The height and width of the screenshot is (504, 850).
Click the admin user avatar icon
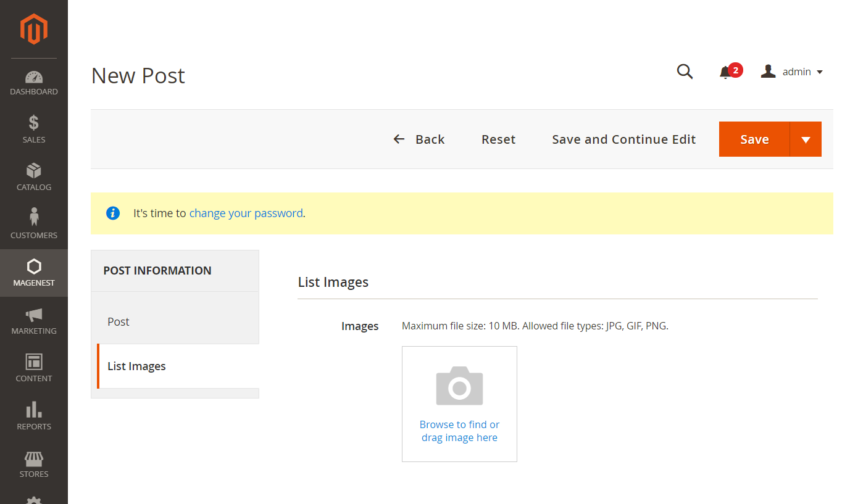click(x=768, y=72)
